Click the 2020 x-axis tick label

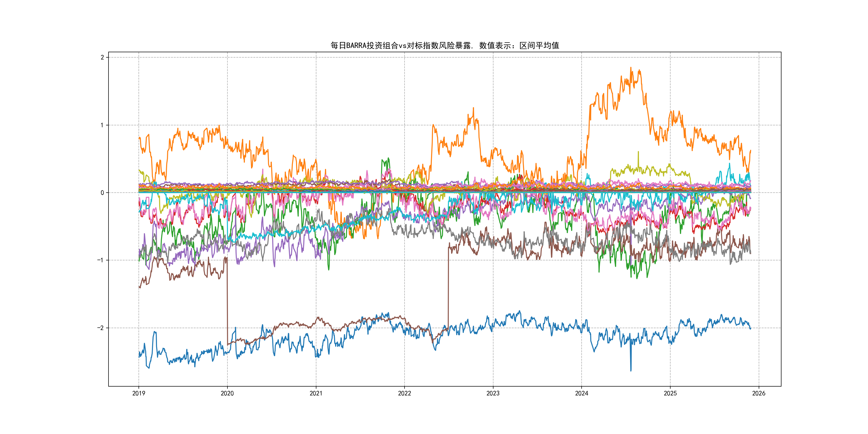click(x=227, y=393)
